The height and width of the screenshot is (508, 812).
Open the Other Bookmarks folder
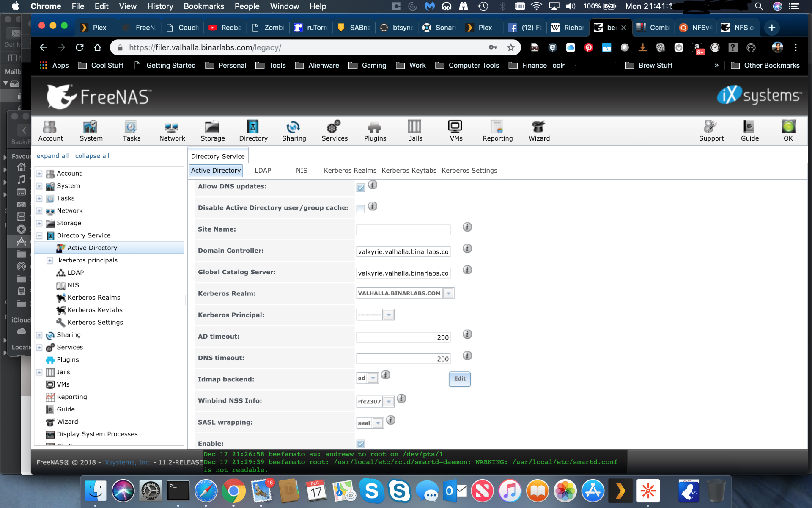(765, 65)
